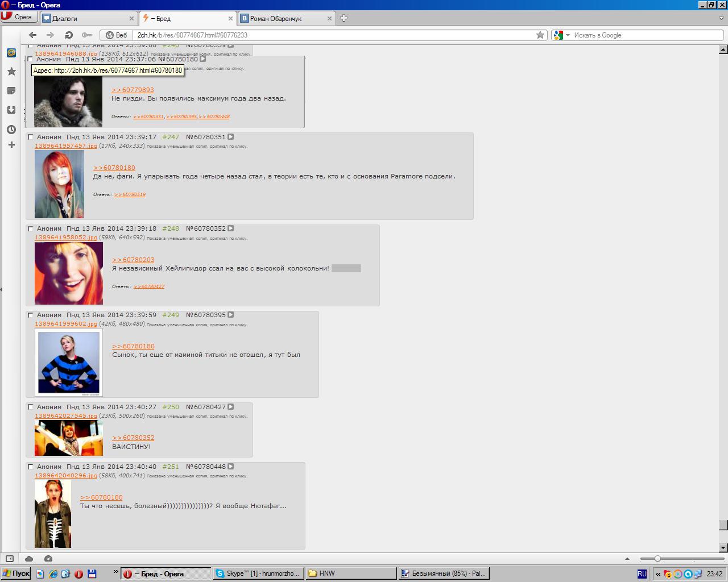Open the History clock sidebar panel
The width and height of the screenshot is (728, 582).
tap(11, 129)
